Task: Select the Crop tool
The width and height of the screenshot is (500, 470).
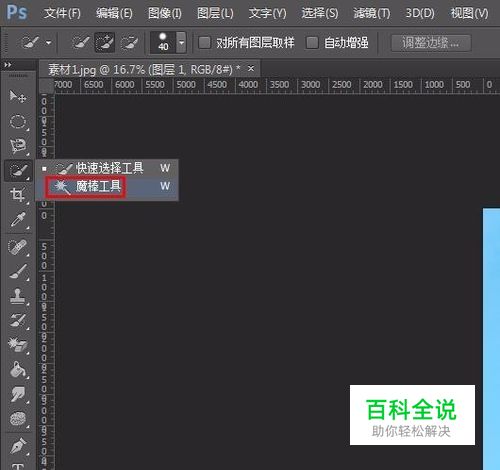Action: [x=18, y=195]
